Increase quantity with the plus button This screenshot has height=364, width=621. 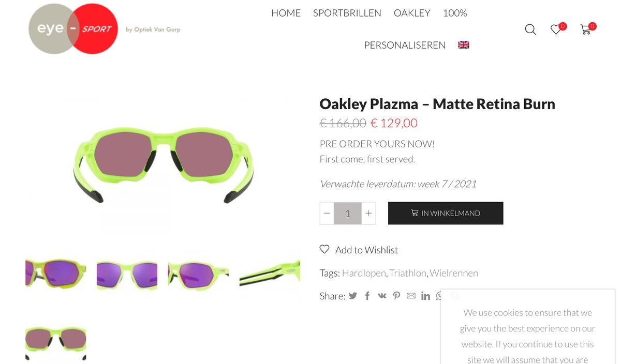pos(368,213)
